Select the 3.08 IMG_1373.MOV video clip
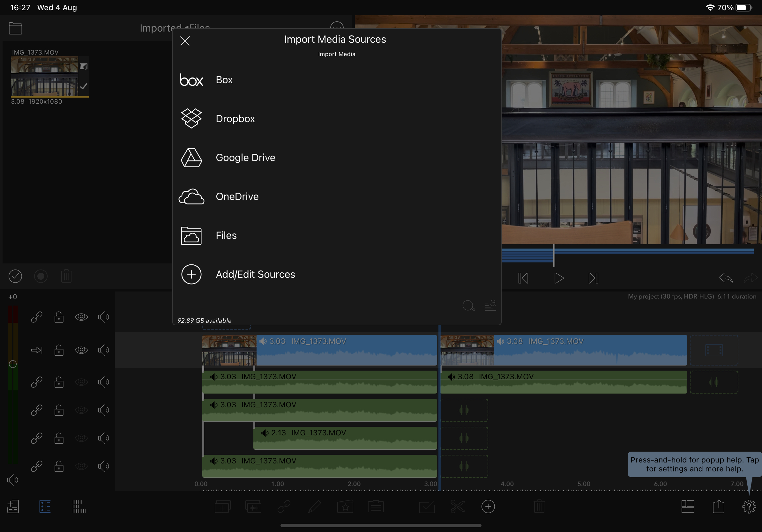Viewport: 762px width, 532px height. [x=564, y=350]
